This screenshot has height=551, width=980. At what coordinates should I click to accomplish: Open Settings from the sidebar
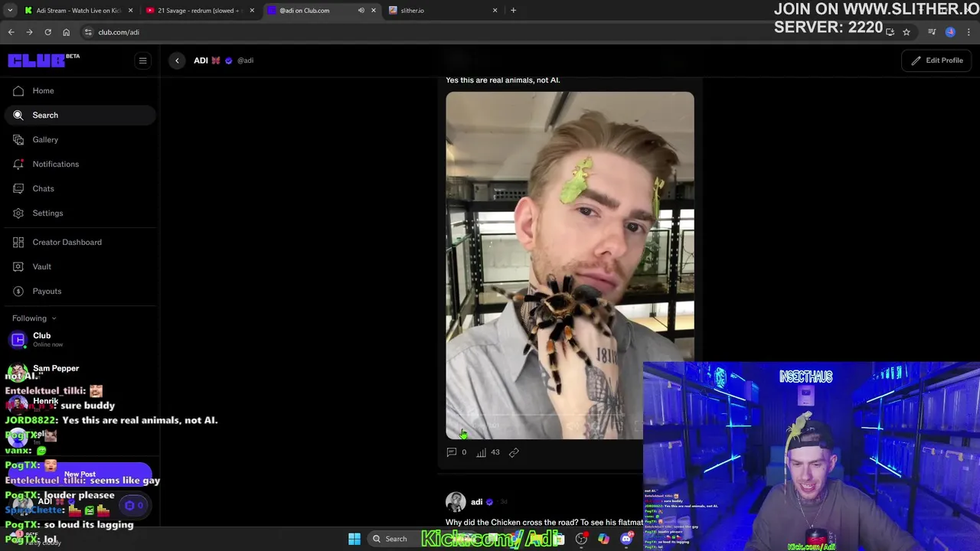(x=80, y=213)
